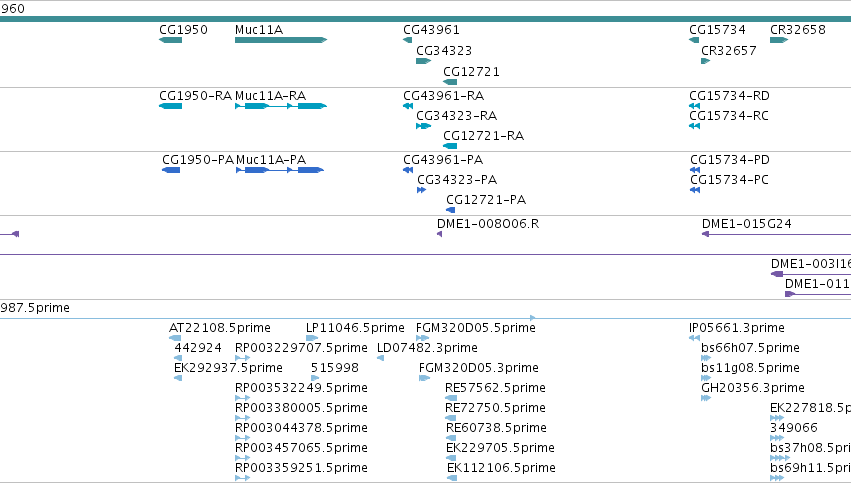Click the RP003044378.5prime EST label
Viewport: 851px width, 483px height.
coord(301,428)
